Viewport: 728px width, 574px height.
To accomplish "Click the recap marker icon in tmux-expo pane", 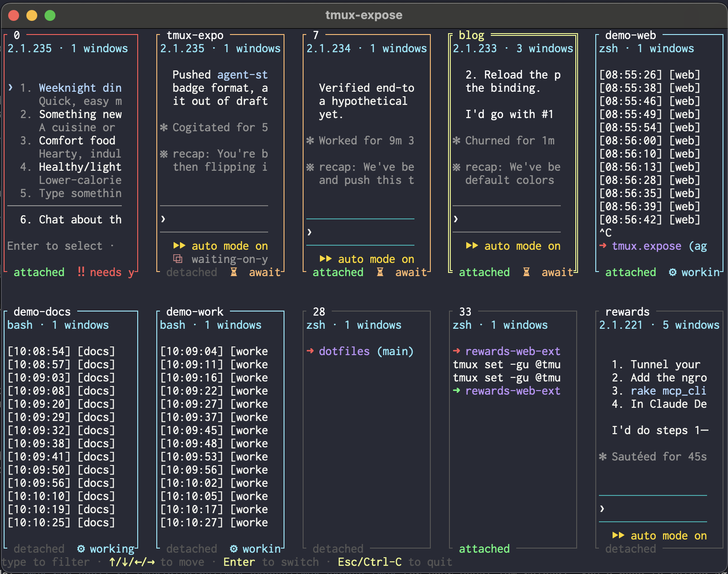I will tap(164, 153).
